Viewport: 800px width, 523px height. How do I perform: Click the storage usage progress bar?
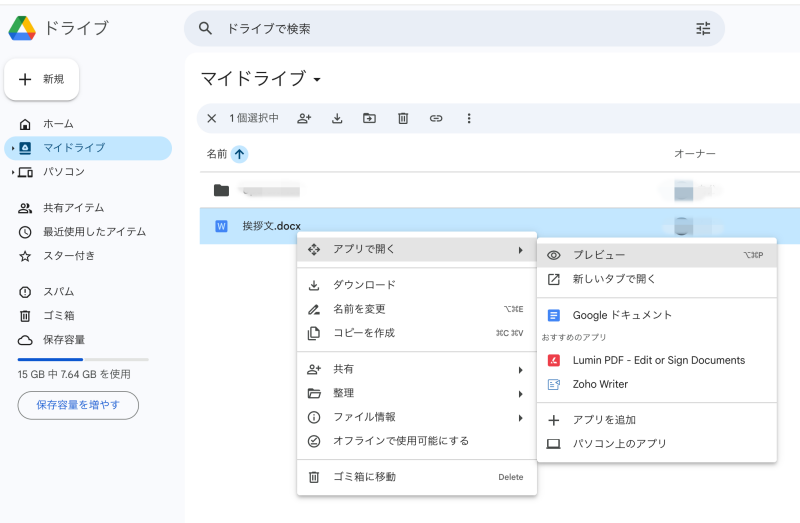(83, 359)
